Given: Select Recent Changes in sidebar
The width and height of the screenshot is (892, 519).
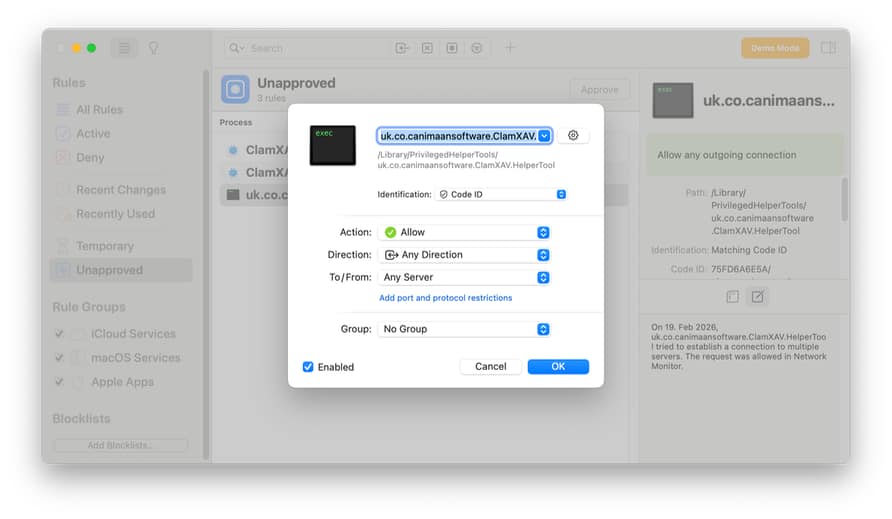Looking at the screenshot, I should (122, 190).
